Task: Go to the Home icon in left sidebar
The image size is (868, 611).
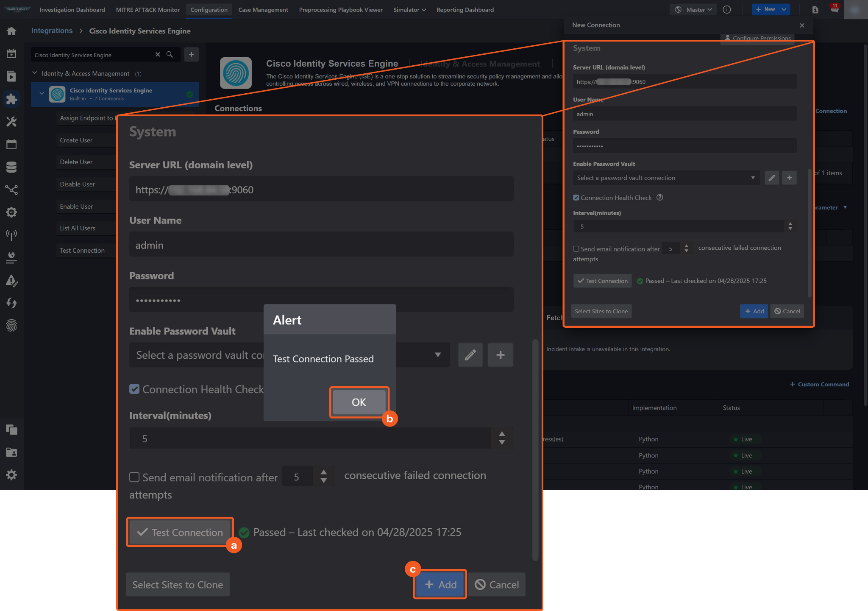Action: point(11,31)
